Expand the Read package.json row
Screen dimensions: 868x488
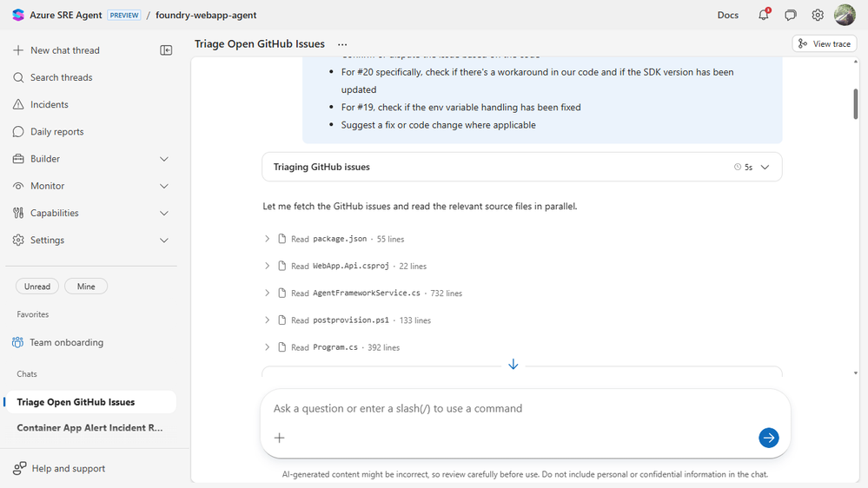coord(267,239)
